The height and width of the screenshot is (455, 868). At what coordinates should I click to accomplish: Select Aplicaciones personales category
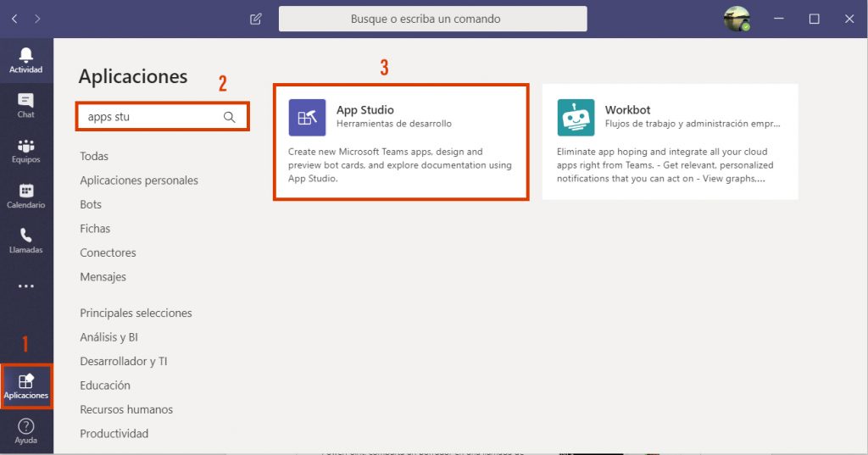point(139,180)
